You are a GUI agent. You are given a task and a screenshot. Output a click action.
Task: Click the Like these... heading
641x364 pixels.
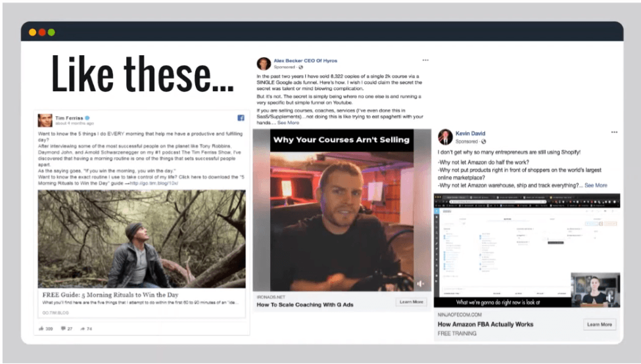(x=142, y=74)
